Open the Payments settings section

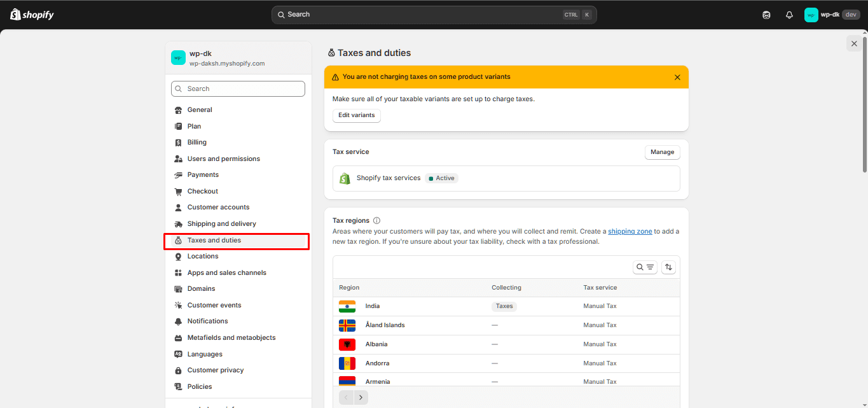[203, 175]
